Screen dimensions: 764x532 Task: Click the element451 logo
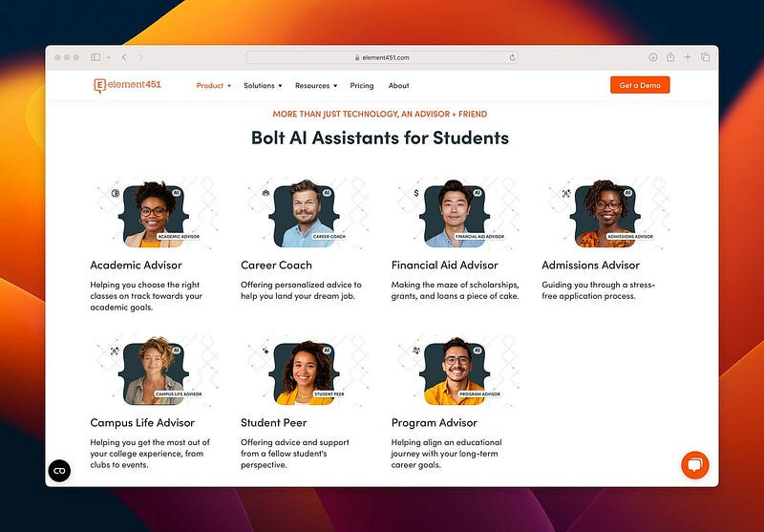pyautogui.click(x=127, y=85)
